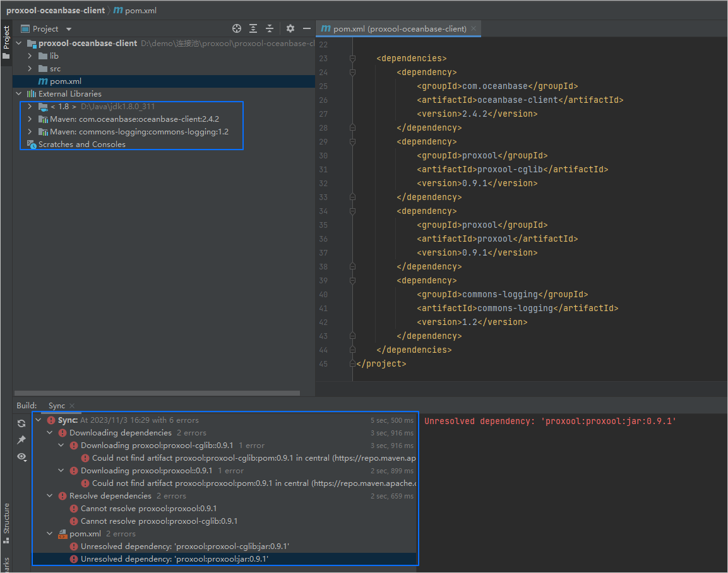Open the view filter eye menu
728x573 pixels.
pyautogui.click(x=21, y=457)
